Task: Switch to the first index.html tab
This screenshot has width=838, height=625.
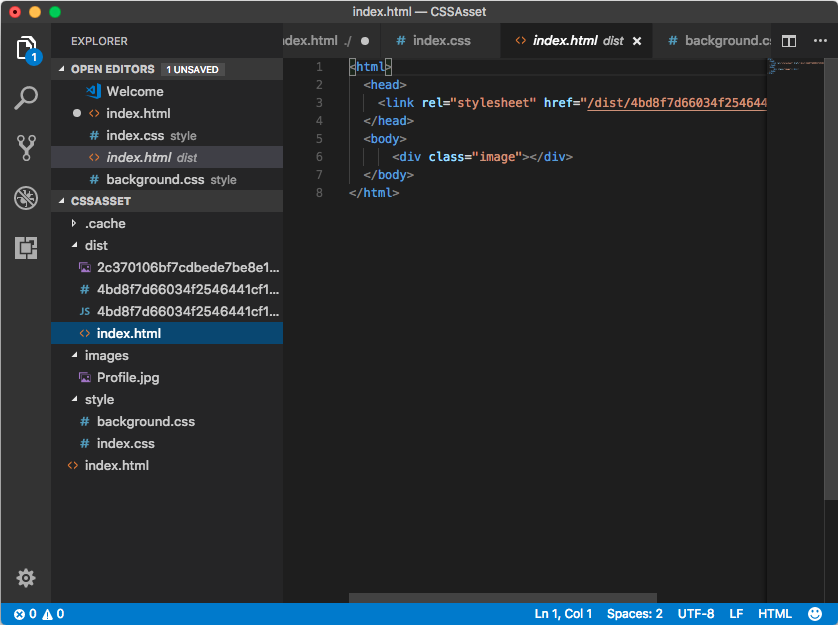Action: (331, 41)
